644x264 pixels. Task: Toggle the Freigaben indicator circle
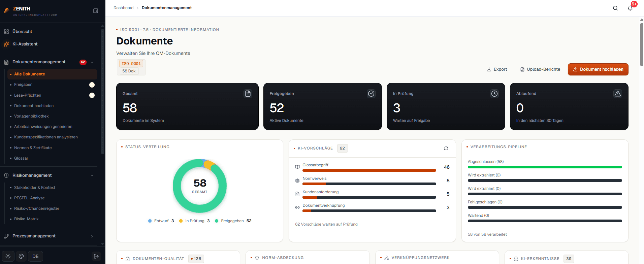click(x=92, y=85)
